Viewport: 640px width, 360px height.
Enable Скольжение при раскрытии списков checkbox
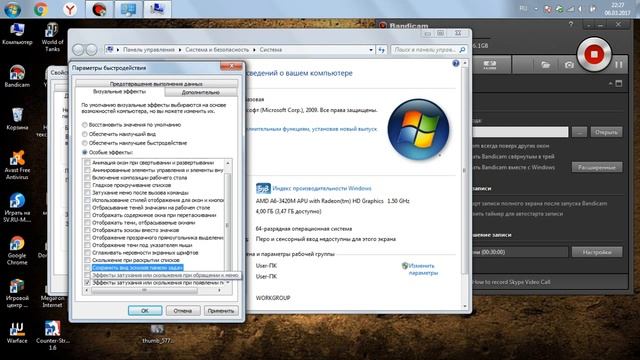pos(87,260)
